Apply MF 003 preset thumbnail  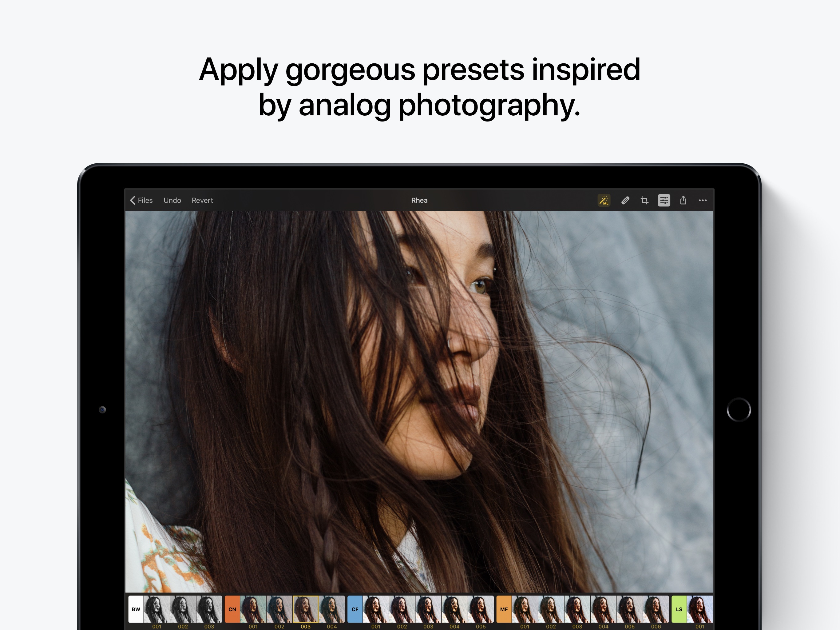tap(577, 609)
